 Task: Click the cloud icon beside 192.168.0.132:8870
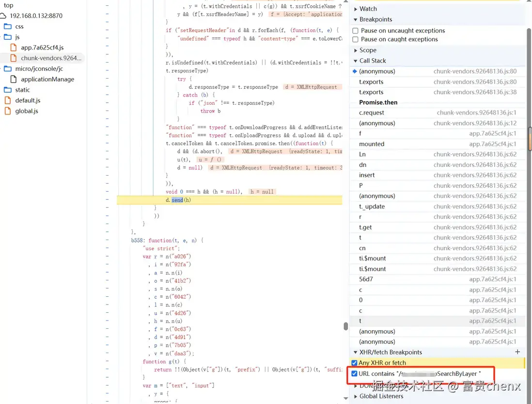click(x=3, y=16)
